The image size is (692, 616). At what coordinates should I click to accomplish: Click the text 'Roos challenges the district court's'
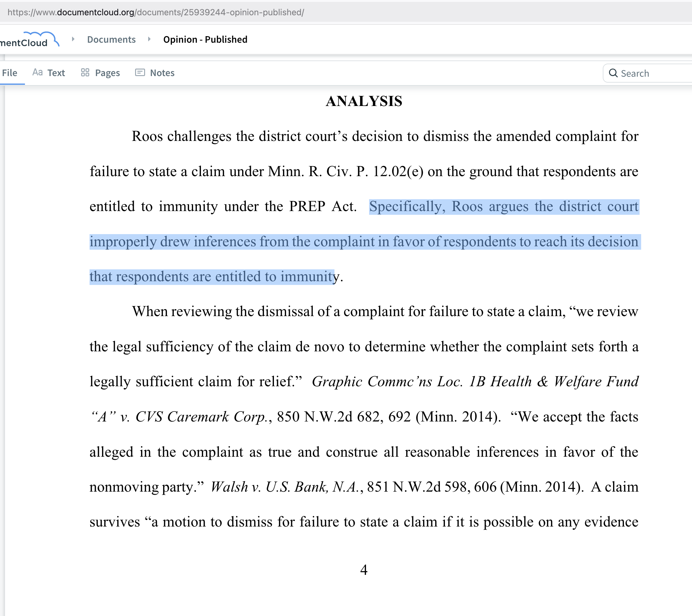(240, 137)
